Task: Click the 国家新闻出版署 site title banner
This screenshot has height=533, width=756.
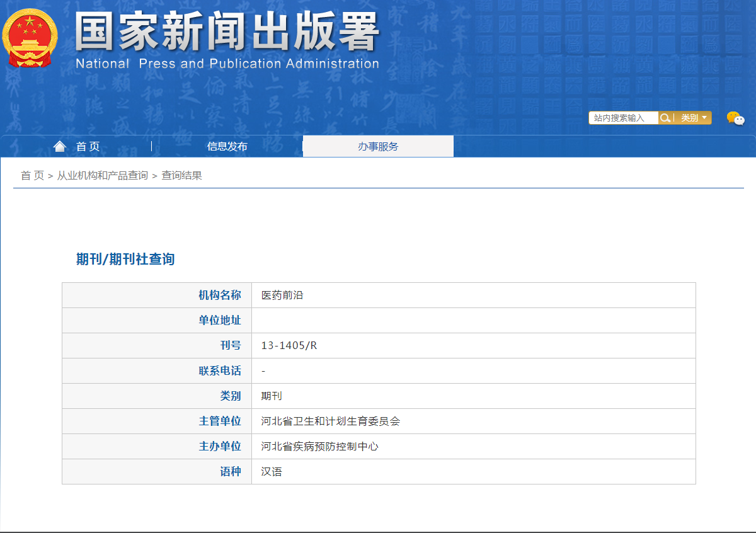Action: pos(227,32)
